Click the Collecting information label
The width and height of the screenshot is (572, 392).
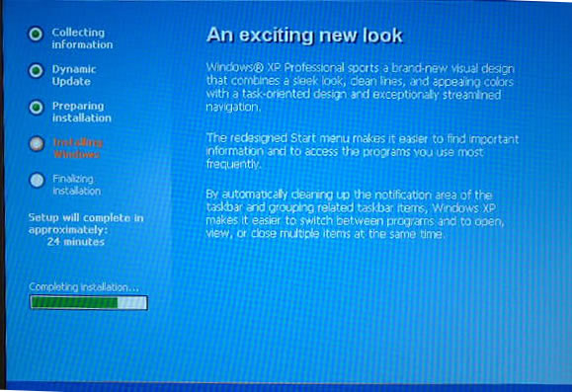click(x=82, y=39)
